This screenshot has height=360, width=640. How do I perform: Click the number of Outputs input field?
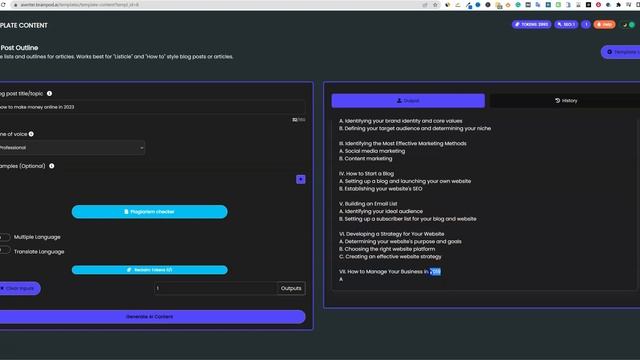click(216, 288)
